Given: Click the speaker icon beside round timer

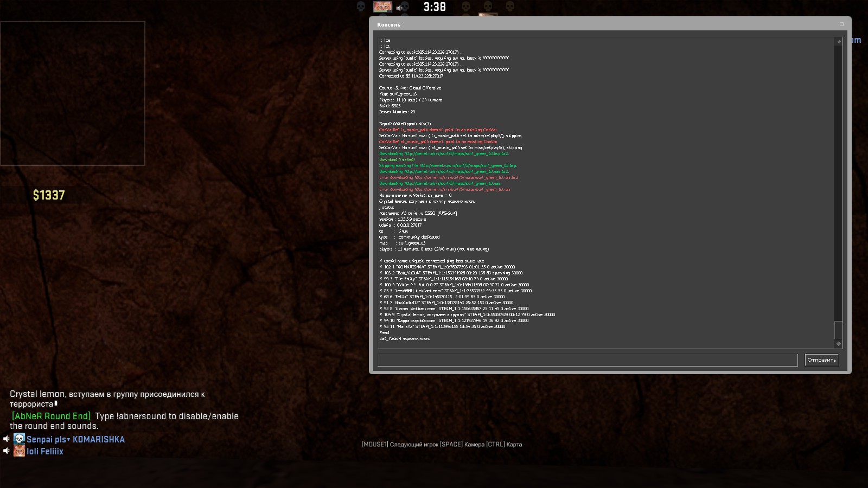Looking at the screenshot, I should point(400,8).
